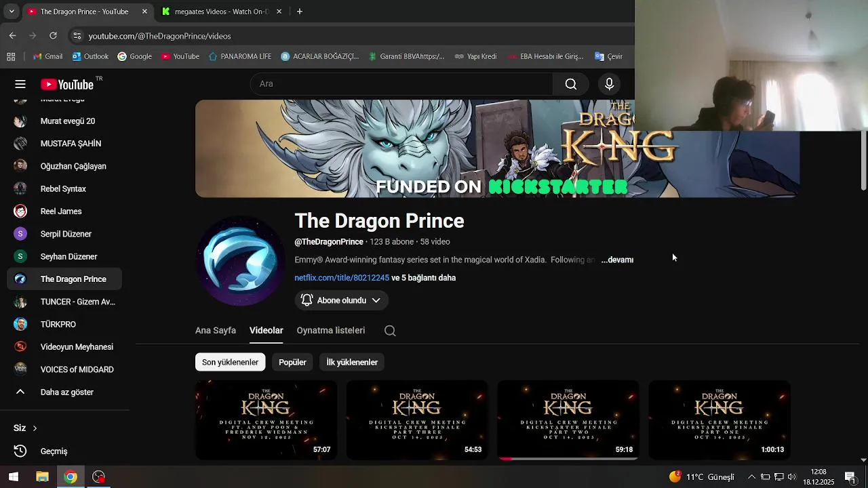Viewport: 868px width, 488px height.
Task: Open browser tab search dropdown arrow
Action: (x=11, y=12)
